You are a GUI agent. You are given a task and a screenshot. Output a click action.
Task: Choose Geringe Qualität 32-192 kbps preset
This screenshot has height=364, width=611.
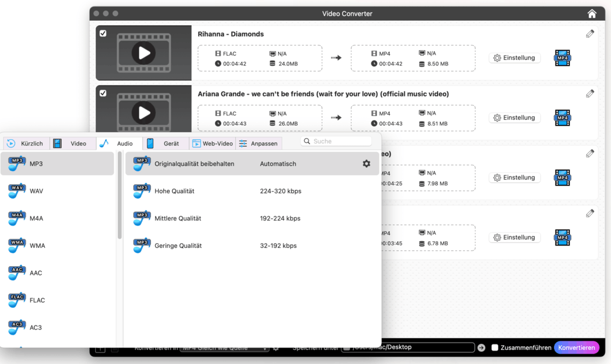coord(178,246)
